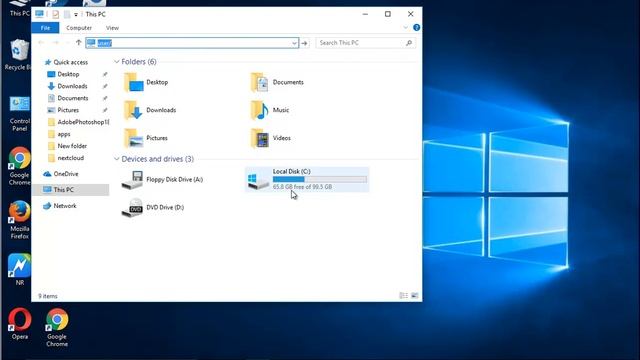Launch Opera from desktop
This screenshot has width=640, height=360.
click(20, 324)
